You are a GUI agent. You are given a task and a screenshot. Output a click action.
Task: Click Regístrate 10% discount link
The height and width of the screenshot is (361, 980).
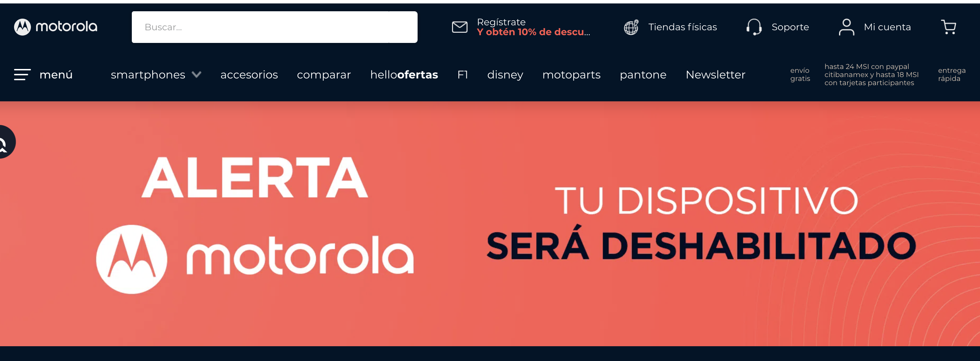pyautogui.click(x=533, y=27)
